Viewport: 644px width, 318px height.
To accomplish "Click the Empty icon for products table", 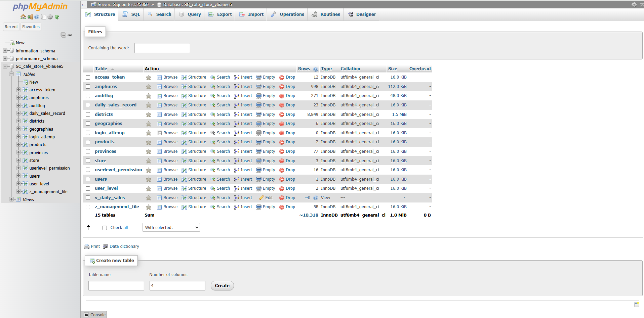I will 258,142.
